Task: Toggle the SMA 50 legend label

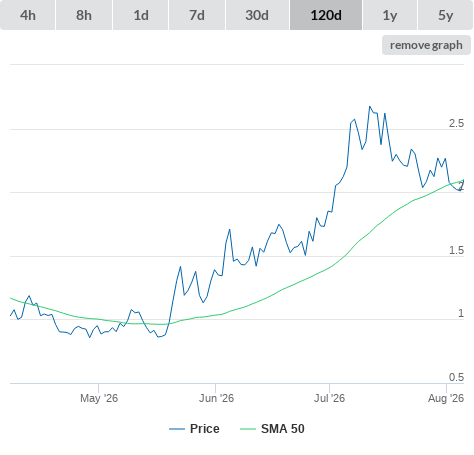Action: pos(283,429)
